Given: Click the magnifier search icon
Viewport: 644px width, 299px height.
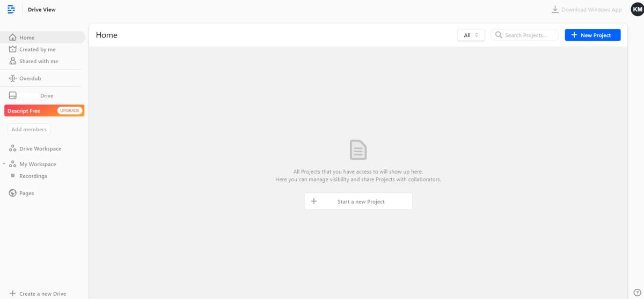Looking at the screenshot, I should click(x=499, y=35).
